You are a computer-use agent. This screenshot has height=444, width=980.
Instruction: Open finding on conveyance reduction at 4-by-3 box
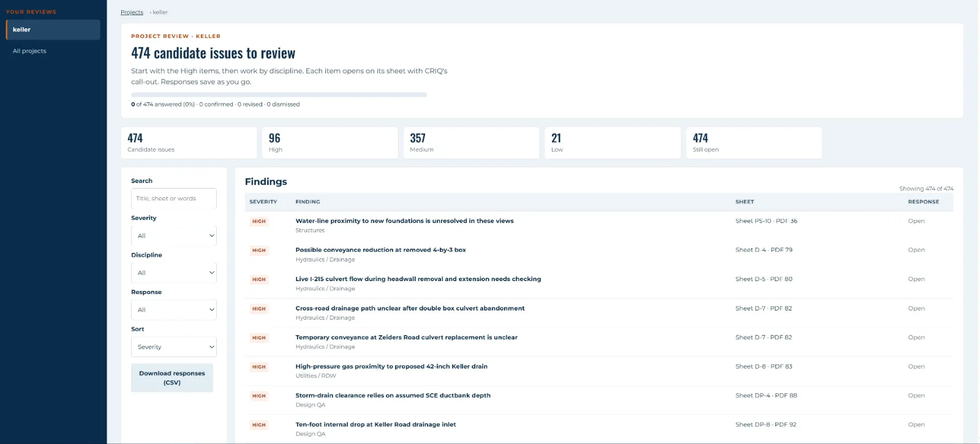click(380, 250)
